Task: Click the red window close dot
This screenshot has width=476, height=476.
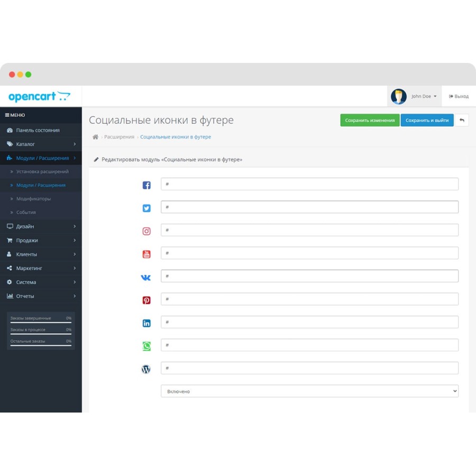Action: tap(12, 75)
